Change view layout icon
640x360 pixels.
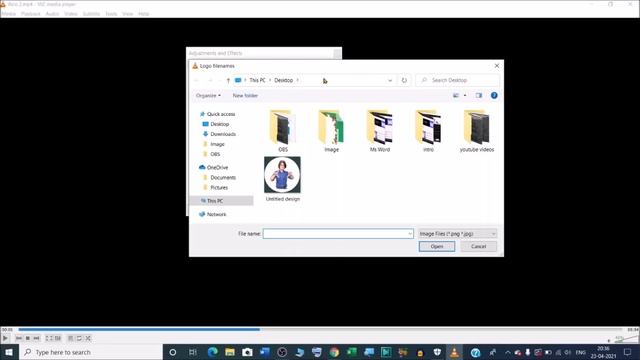[456, 96]
